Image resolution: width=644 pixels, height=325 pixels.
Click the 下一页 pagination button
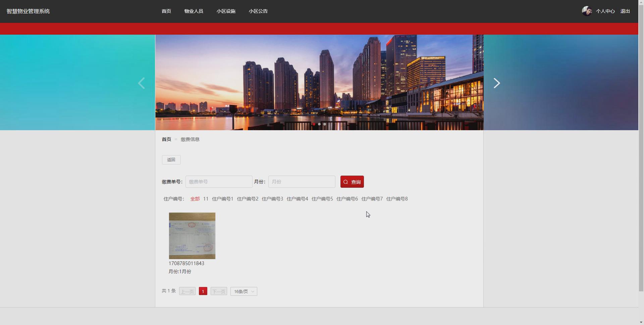coord(219,291)
